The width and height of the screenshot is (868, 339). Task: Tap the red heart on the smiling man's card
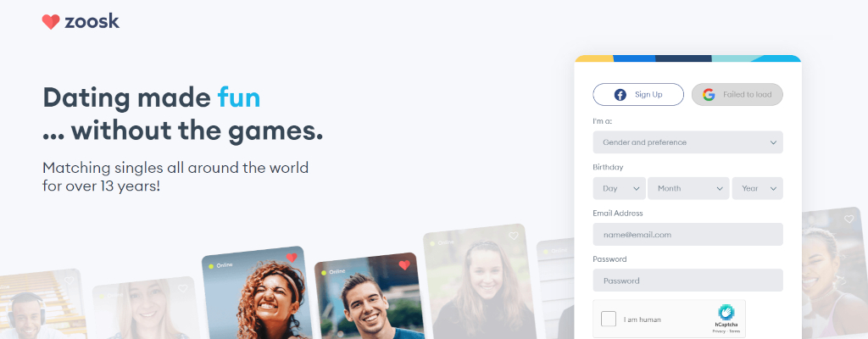click(x=404, y=265)
